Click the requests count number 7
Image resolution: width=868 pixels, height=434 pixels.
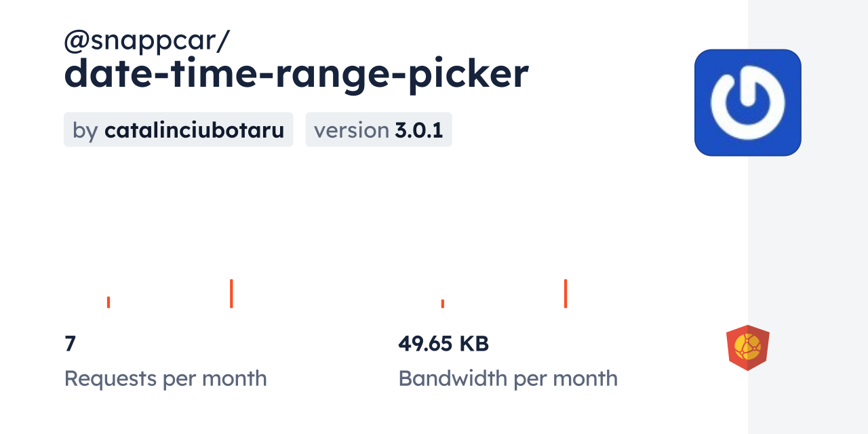[70, 344]
